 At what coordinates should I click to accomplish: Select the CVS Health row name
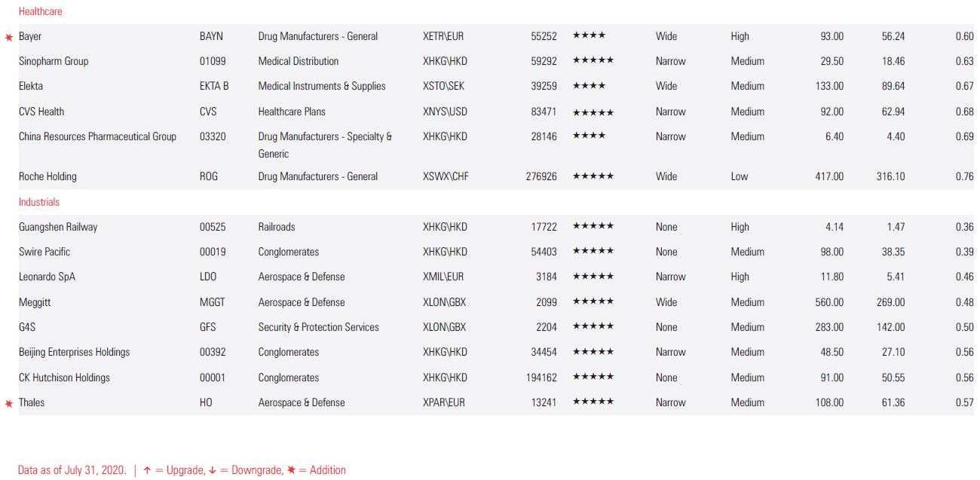(41, 112)
